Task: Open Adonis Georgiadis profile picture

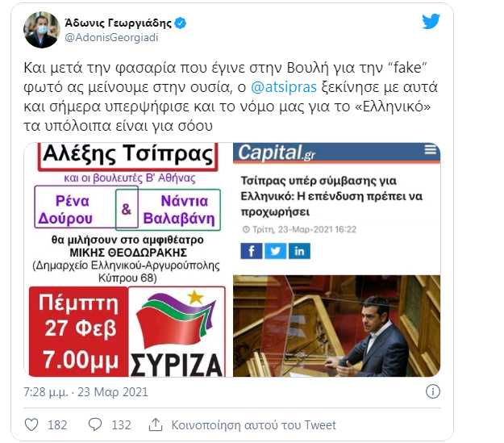Action: tap(41, 30)
